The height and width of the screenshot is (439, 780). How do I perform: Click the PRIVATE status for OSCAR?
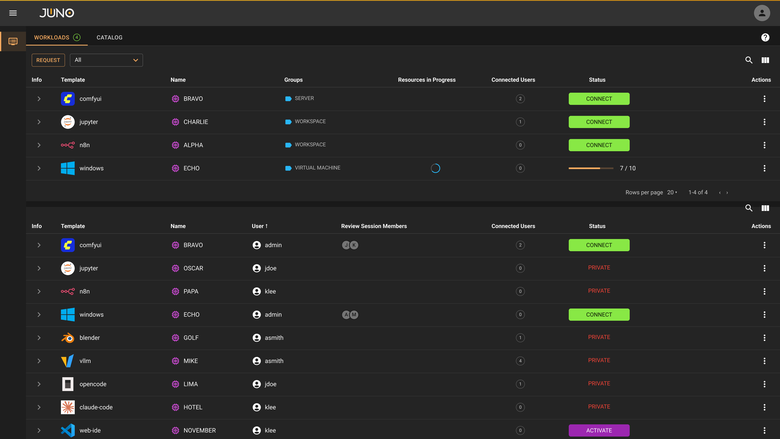(599, 268)
